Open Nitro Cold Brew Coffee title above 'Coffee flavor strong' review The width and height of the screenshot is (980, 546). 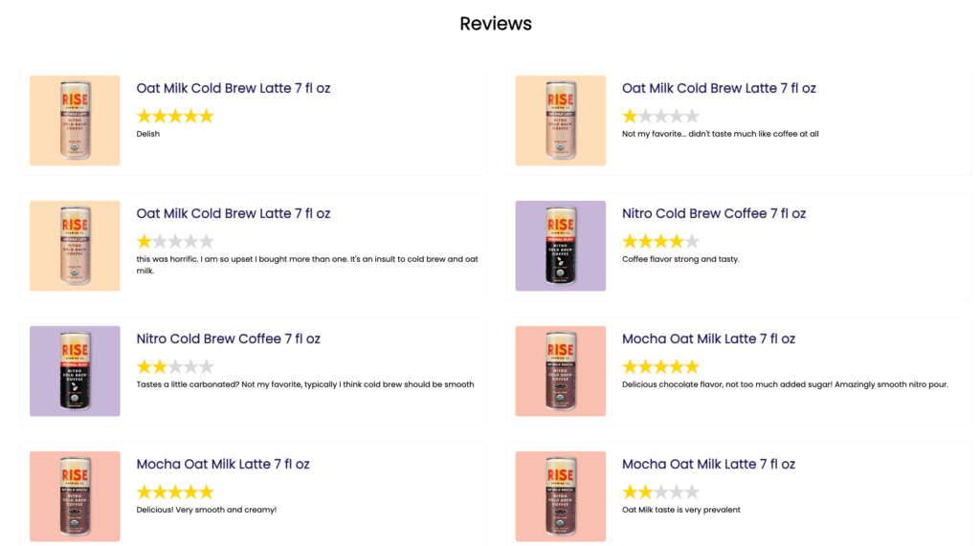[714, 213]
